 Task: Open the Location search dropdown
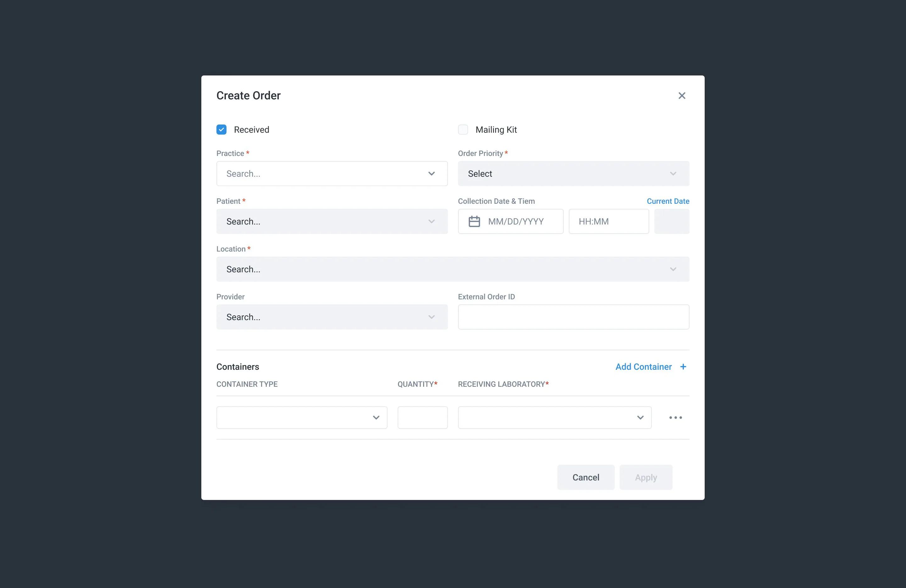point(453,269)
